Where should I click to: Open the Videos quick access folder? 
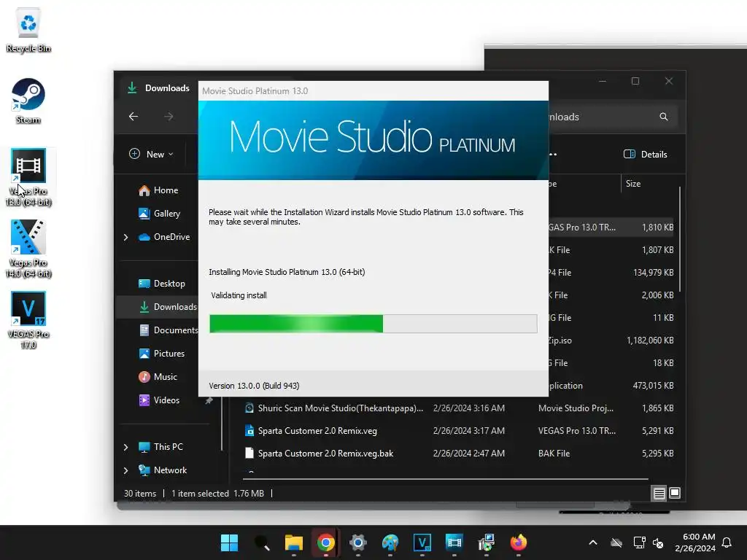pos(159,400)
